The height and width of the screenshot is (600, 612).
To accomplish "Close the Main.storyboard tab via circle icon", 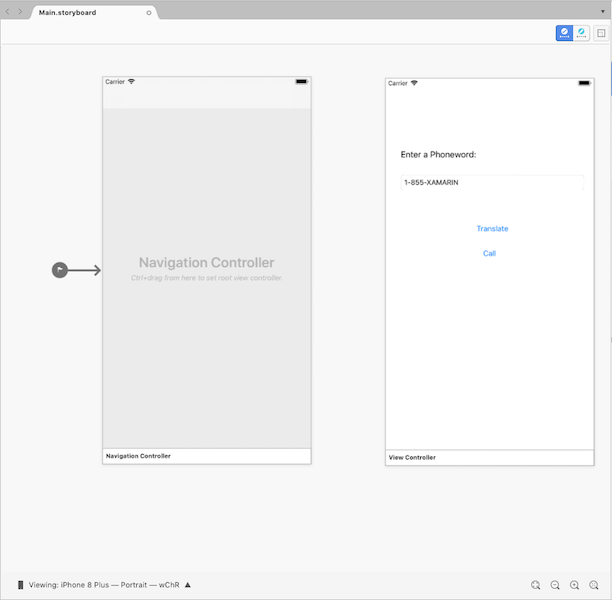I will point(150,12).
